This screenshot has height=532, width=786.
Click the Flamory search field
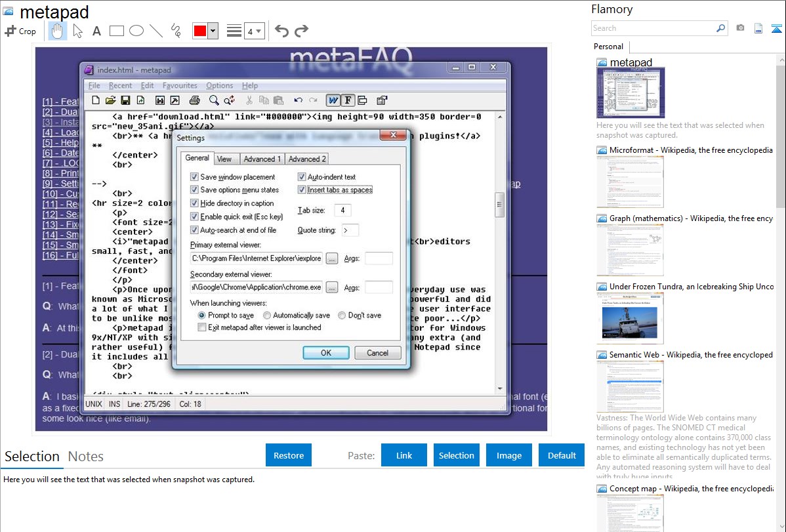pos(653,28)
